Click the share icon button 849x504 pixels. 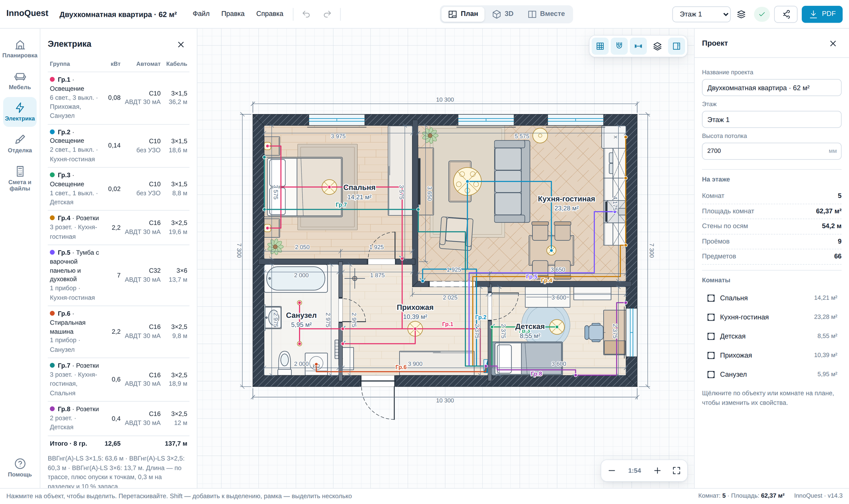(x=786, y=14)
